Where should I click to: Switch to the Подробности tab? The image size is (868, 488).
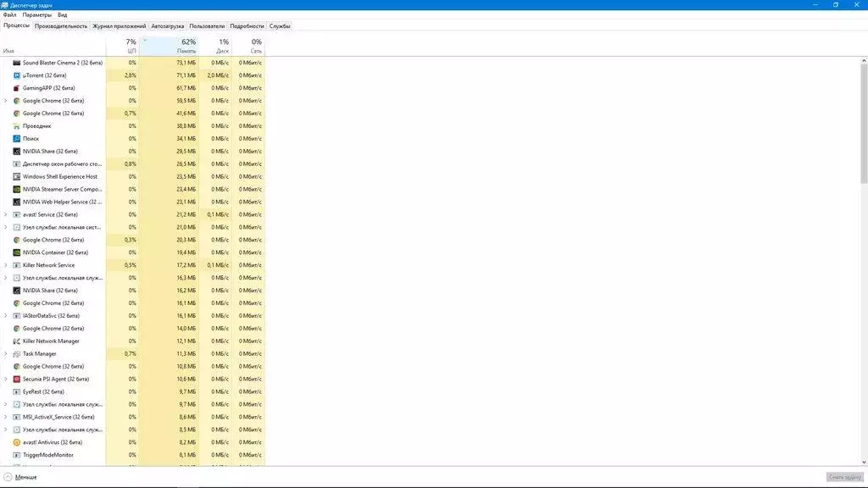click(x=247, y=26)
